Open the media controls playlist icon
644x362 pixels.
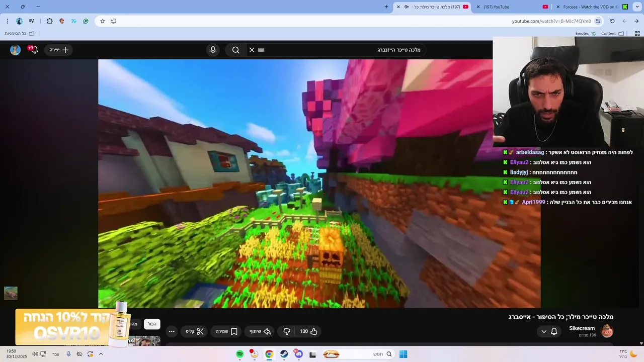[32, 21]
